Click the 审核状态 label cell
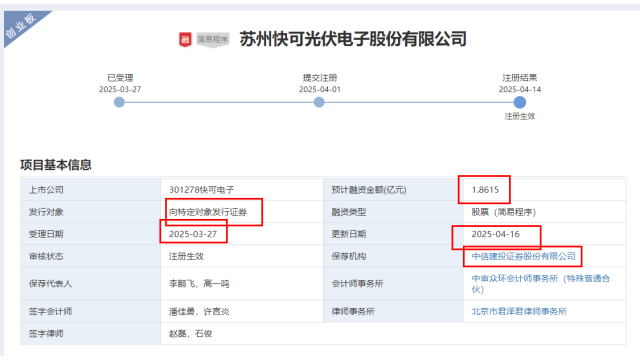The image size is (640, 360). pyautogui.click(x=91, y=256)
